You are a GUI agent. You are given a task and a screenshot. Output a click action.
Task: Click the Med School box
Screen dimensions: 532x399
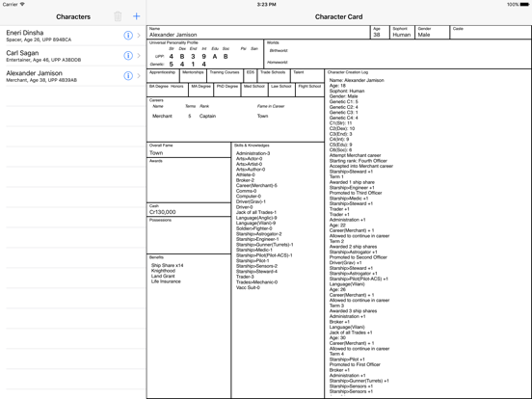click(x=254, y=90)
